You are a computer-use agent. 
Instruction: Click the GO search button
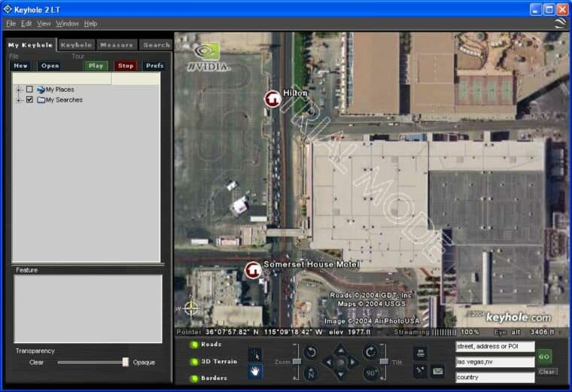tap(544, 356)
